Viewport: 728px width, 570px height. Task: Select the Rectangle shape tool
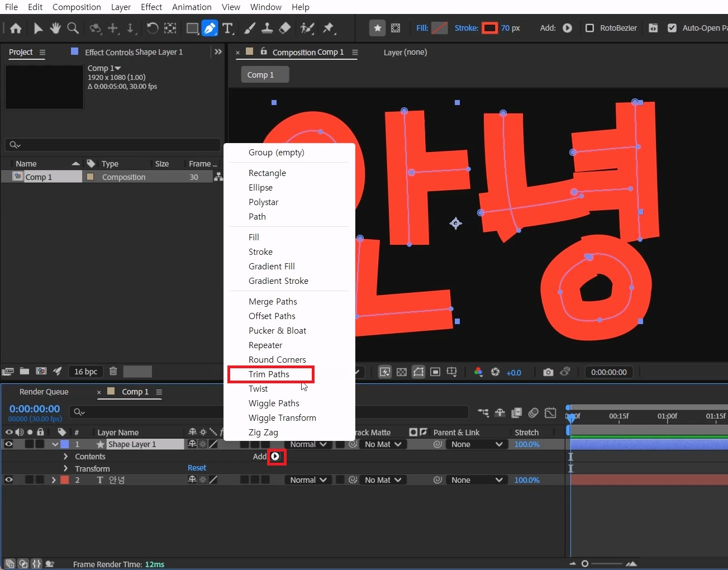(192, 28)
